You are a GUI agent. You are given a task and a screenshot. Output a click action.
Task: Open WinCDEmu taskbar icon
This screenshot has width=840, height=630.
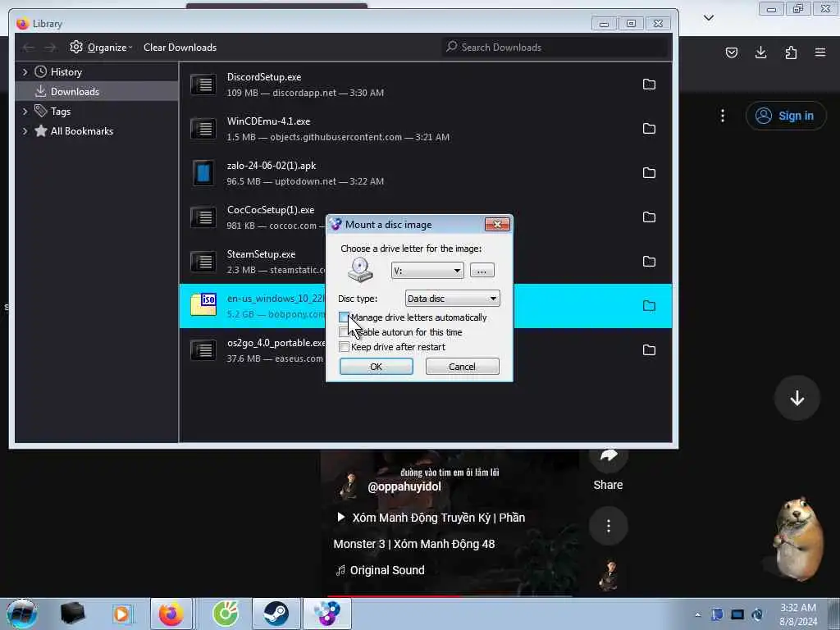point(326,614)
